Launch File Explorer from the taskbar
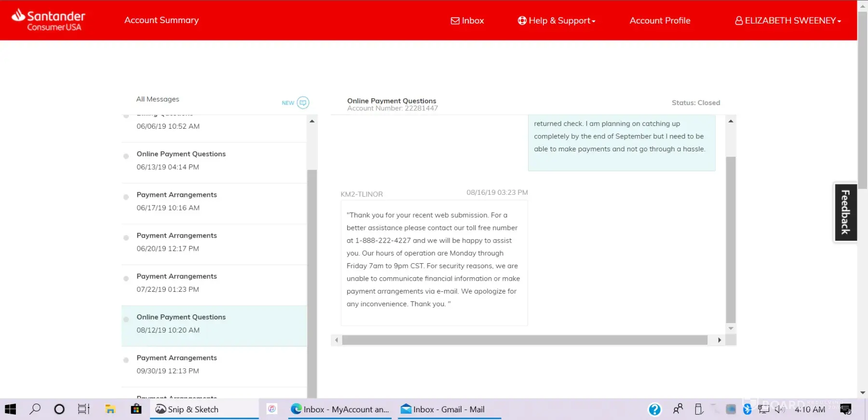 [110, 409]
